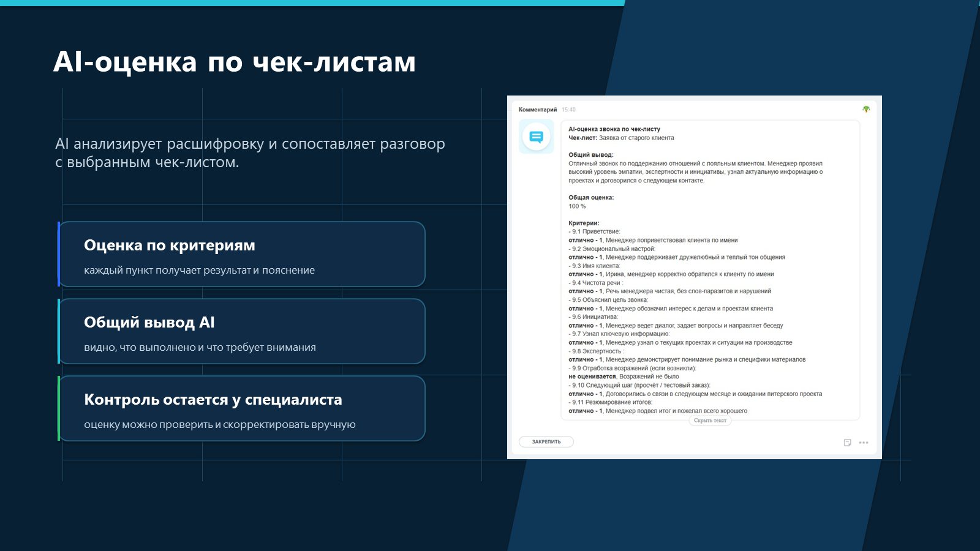980x551 pixels.
Task: Click the не оценивается result text
Action: click(x=592, y=377)
